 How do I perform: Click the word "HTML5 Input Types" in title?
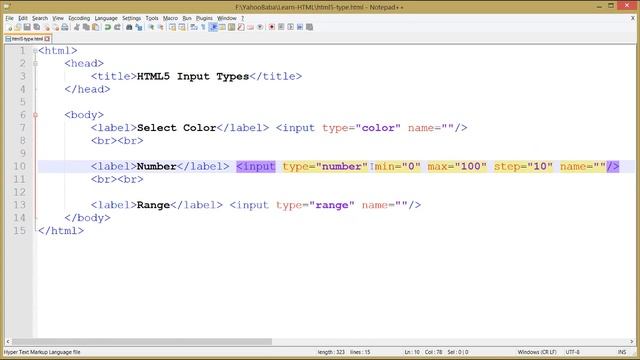pyautogui.click(x=193, y=76)
